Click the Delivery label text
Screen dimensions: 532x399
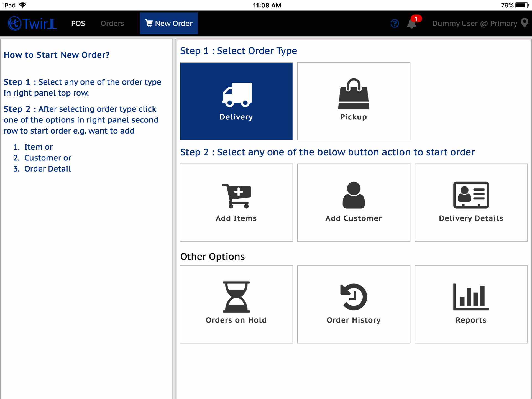pos(236,117)
